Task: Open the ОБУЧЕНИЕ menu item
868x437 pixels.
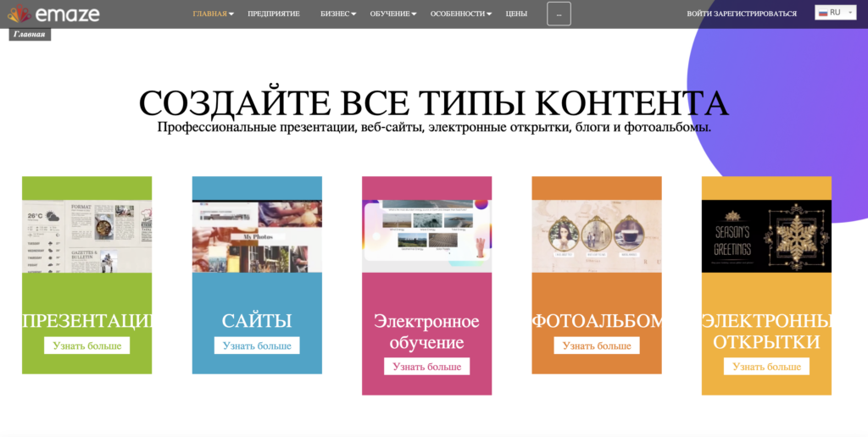Action: (390, 14)
